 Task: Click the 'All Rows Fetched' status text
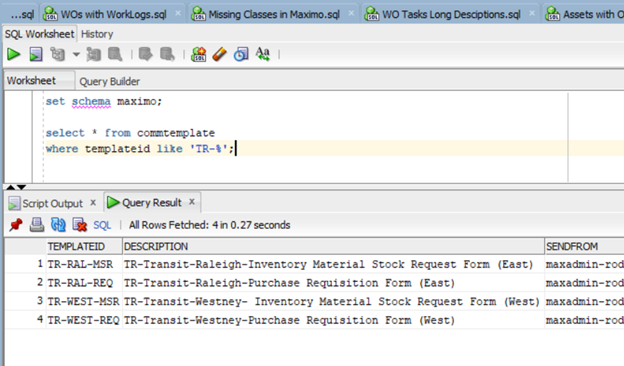coord(209,225)
